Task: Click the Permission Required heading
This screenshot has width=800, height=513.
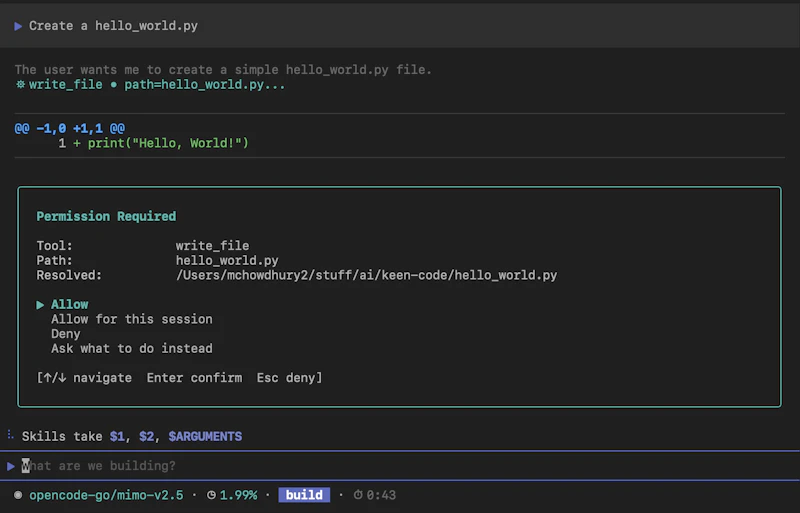Action: [x=106, y=216]
